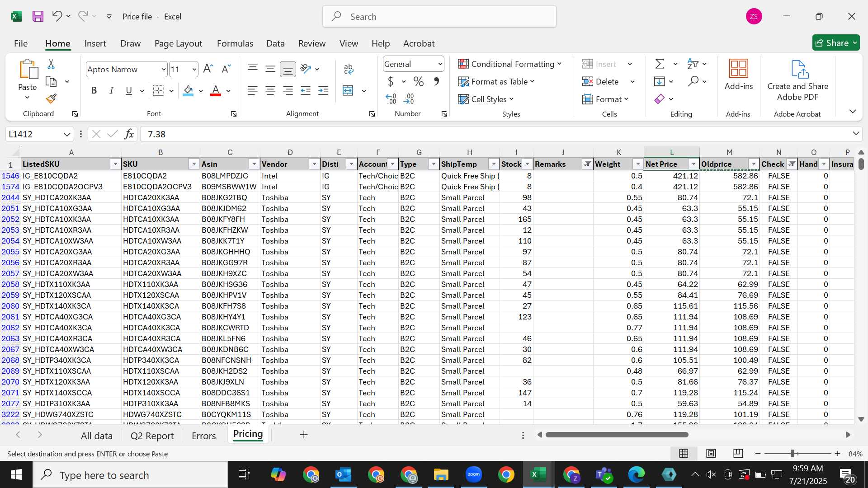Toggle Top Align vertical alignment

pos(253,69)
